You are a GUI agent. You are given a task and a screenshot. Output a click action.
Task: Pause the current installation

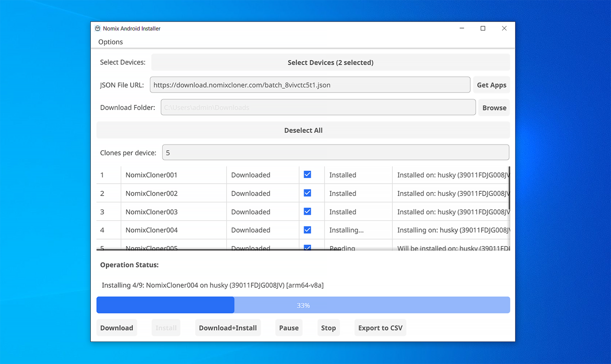tap(289, 328)
